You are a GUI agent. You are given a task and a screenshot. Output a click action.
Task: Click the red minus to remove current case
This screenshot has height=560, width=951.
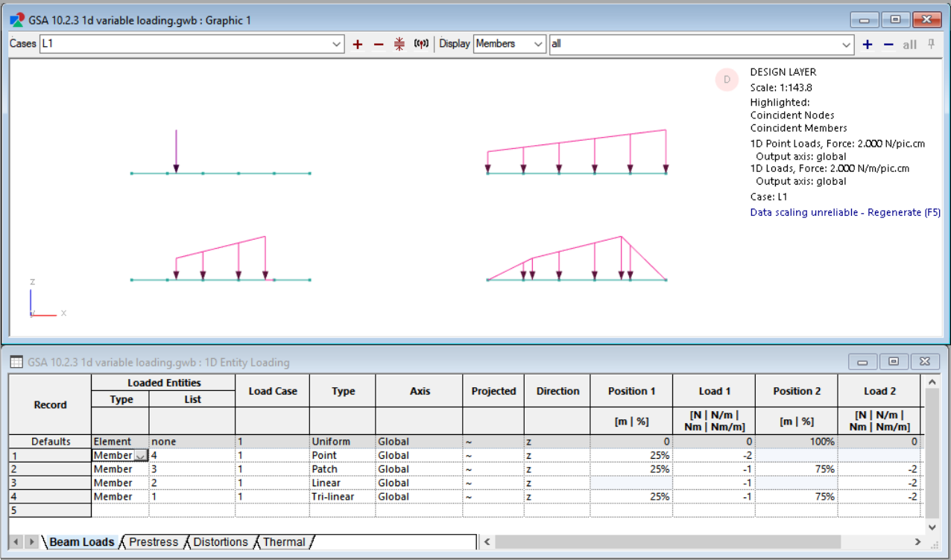click(x=378, y=44)
